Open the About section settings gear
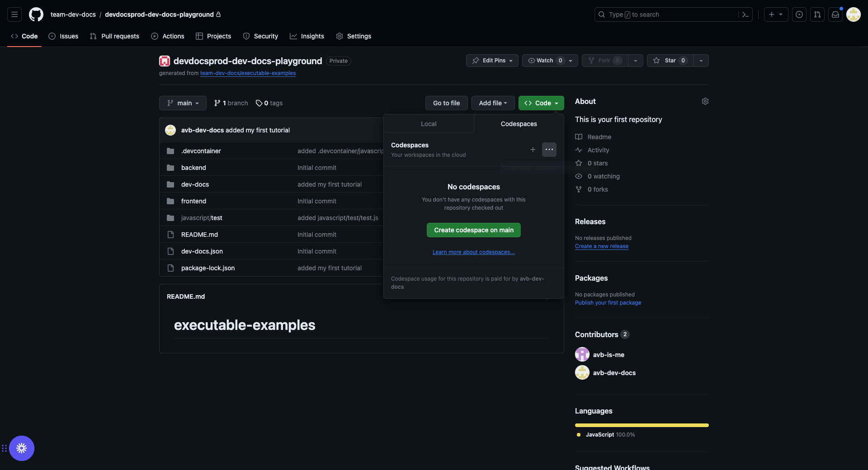The height and width of the screenshot is (470, 868). [x=705, y=101]
